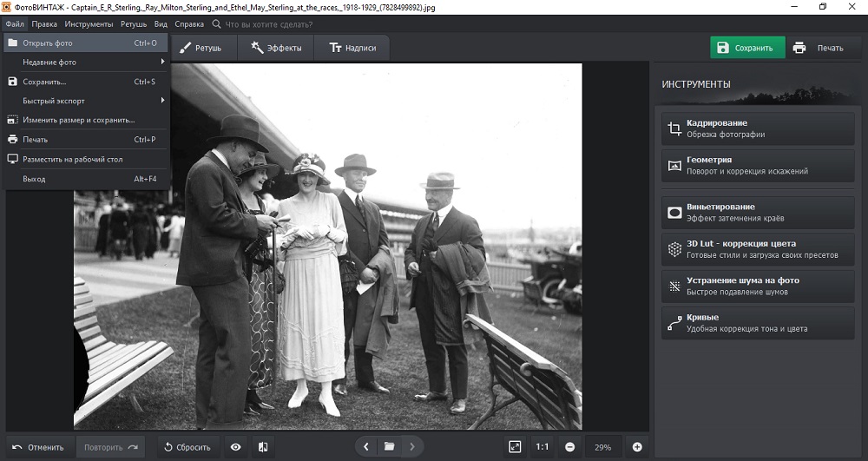
Task: Open the Инструменты menu
Action: click(x=89, y=24)
